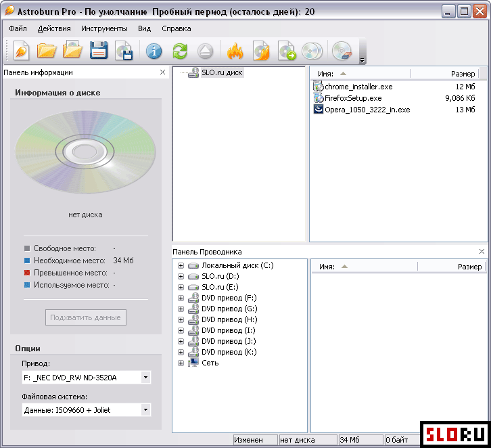Image resolution: width=491 pixels, height=448 pixels.
Task: Click the eject disc icon
Action: tap(205, 51)
